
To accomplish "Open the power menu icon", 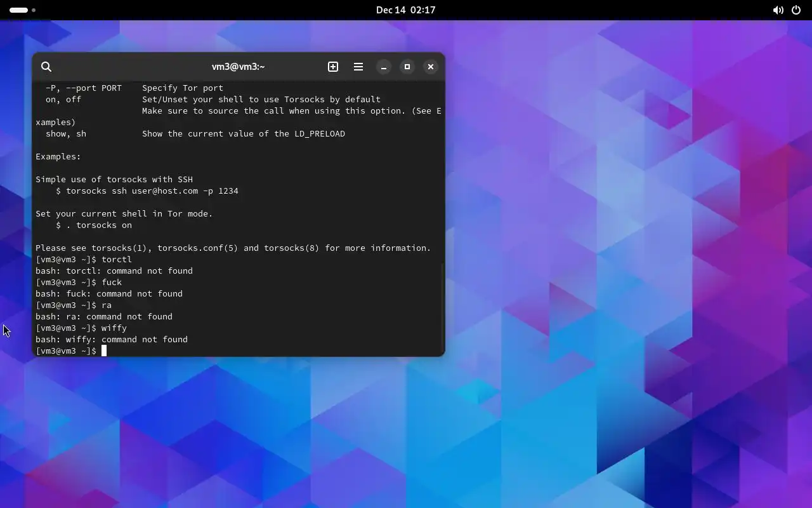I will coord(796,10).
